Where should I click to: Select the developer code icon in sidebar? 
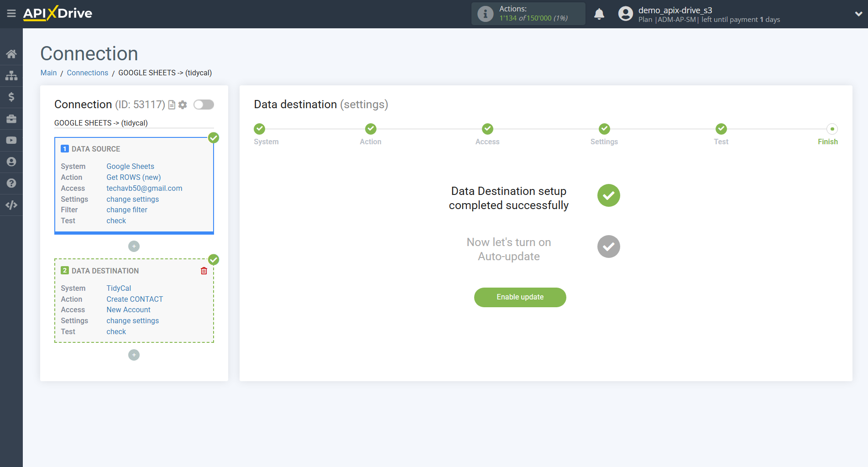coord(11,205)
